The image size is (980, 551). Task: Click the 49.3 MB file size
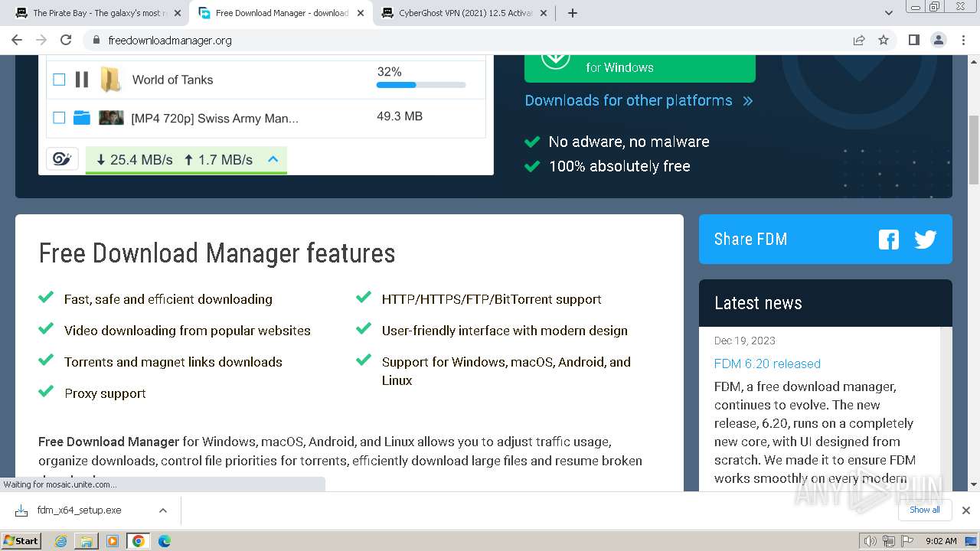(x=400, y=116)
